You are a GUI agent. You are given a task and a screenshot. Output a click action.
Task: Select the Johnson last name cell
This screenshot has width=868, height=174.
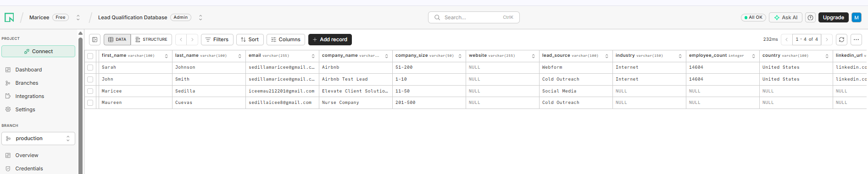pyautogui.click(x=209, y=67)
